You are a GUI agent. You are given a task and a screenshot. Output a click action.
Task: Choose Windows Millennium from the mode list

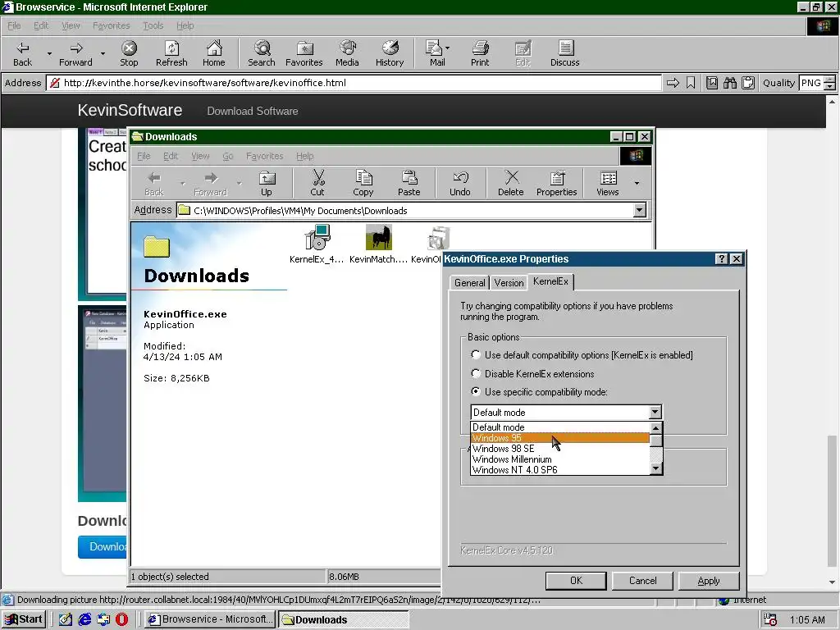coord(559,459)
